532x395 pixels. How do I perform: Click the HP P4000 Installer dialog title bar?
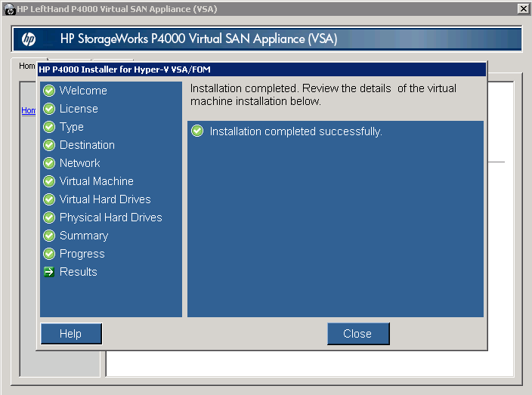click(261, 69)
